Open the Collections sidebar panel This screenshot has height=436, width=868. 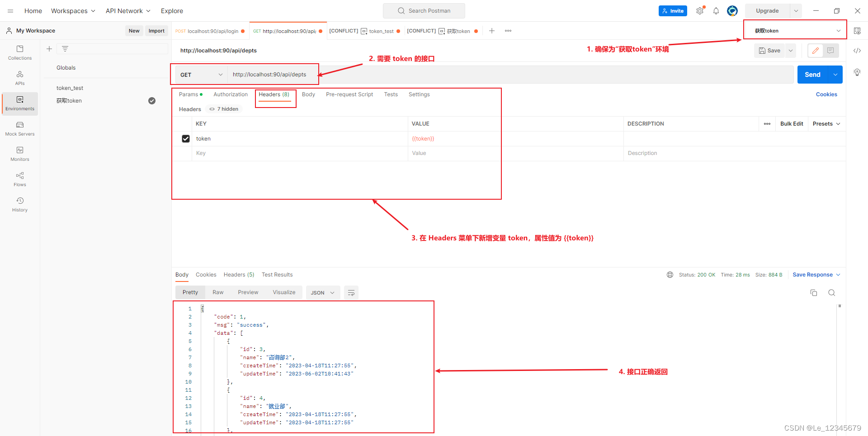(x=19, y=53)
